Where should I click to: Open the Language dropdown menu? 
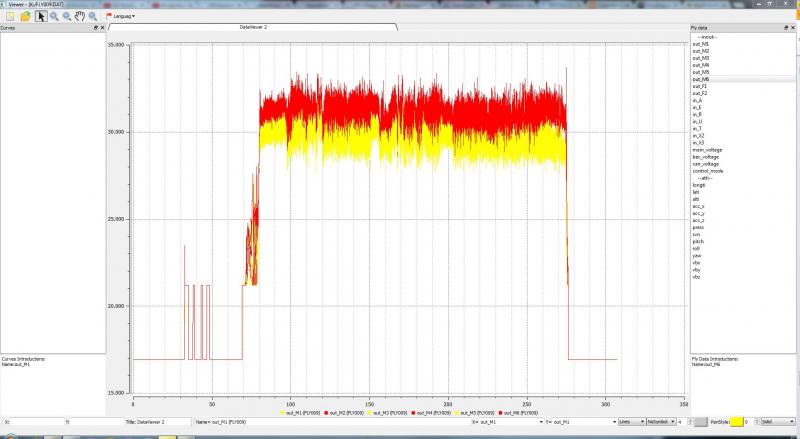[120, 16]
